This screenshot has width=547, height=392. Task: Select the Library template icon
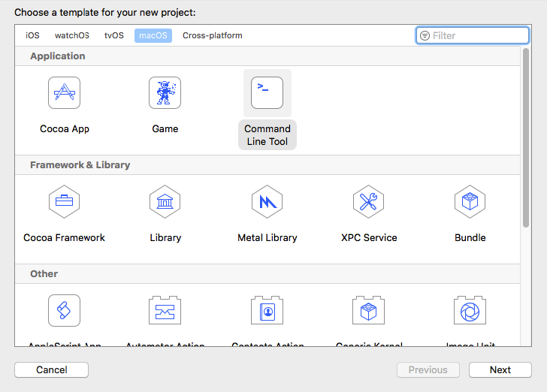pyautogui.click(x=165, y=201)
